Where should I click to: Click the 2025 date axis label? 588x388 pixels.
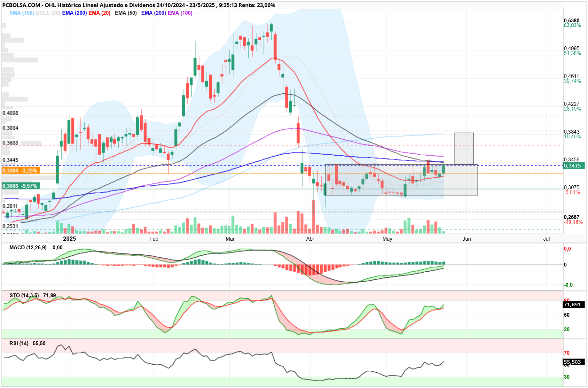click(x=69, y=239)
